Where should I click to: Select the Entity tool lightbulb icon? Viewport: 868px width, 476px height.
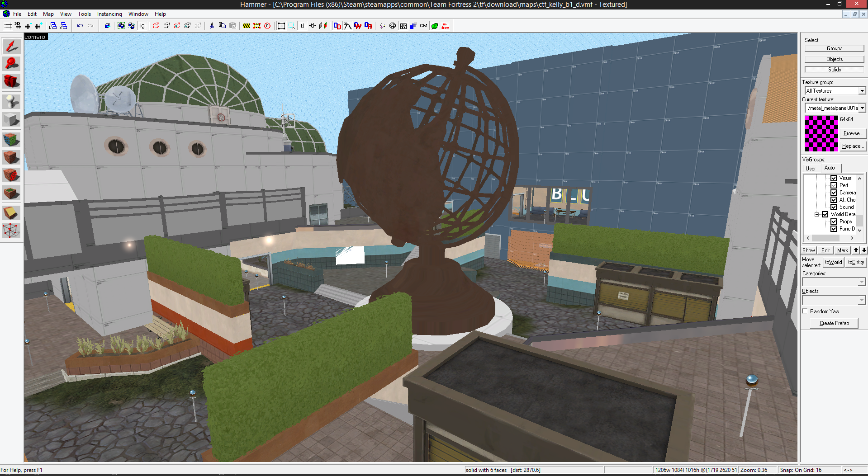tap(11, 101)
